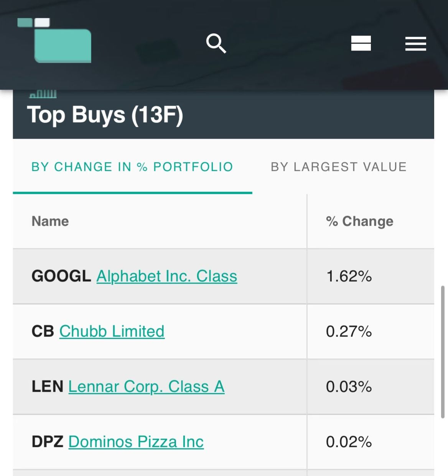Open the Chubb Limited link

coord(112,332)
